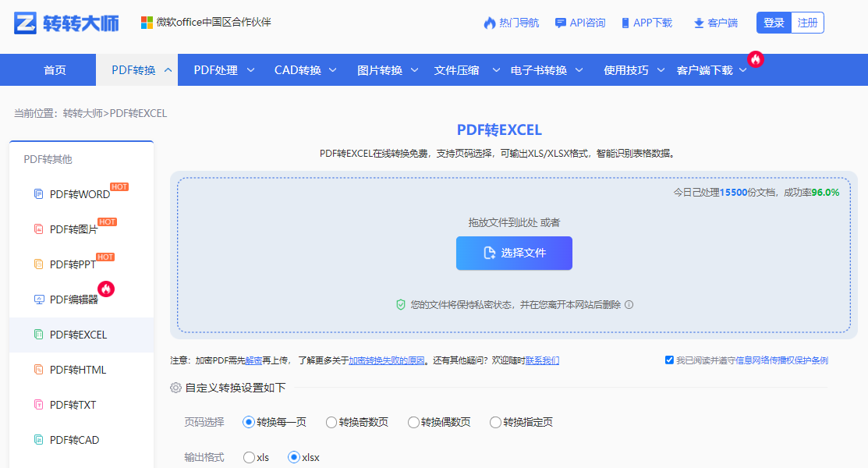Click the PDF转PPT sidebar icon

(38, 264)
